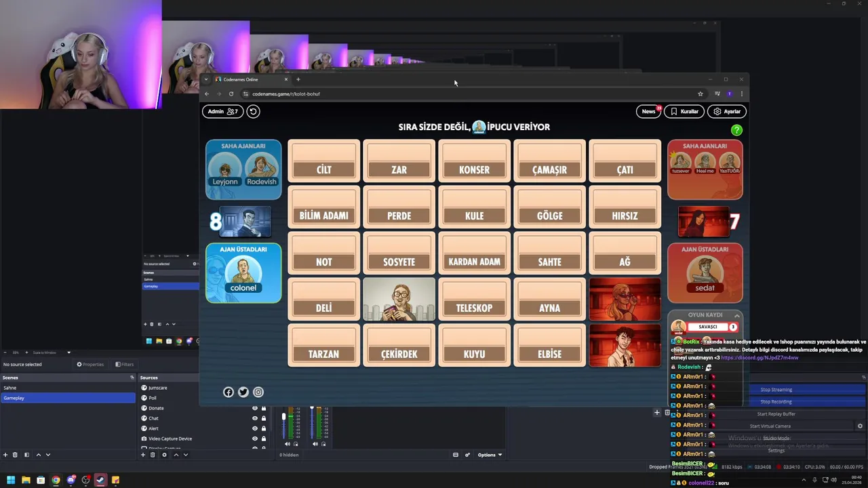Open the News button in Codenames

coord(649,111)
